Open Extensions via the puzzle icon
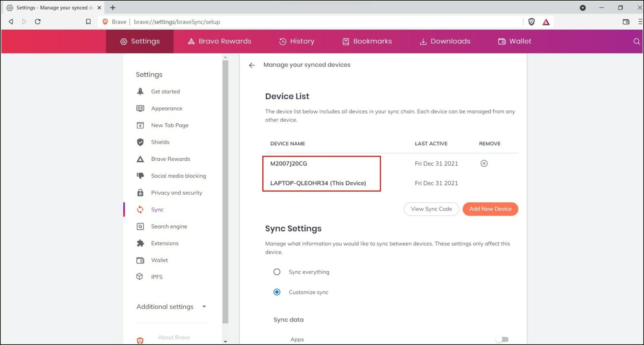This screenshot has height=345, width=644. [140, 243]
